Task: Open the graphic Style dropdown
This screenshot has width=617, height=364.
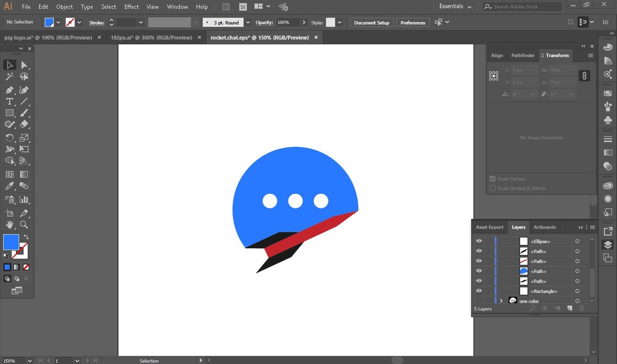Action: (339, 22)
